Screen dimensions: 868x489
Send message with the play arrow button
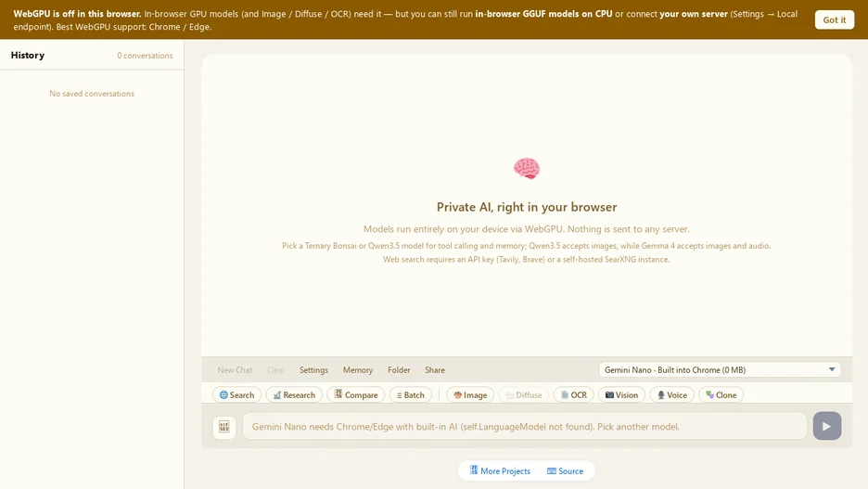click(x=827, y=426)
